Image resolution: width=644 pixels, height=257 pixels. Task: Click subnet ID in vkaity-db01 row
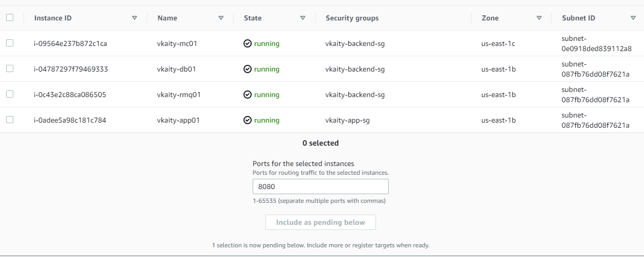pyautogui.click(x=595, y=69)
